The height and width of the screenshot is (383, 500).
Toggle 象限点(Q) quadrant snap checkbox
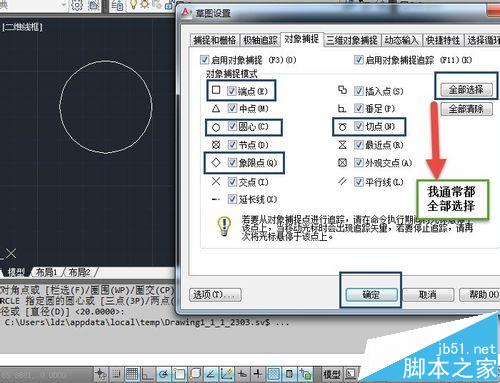pyautogui.click(x=232, y=163)
